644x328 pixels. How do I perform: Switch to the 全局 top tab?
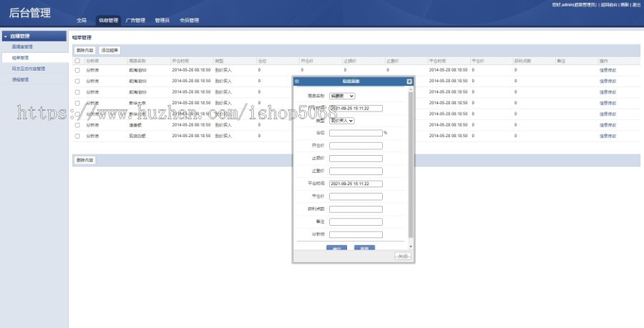[82, 21]
